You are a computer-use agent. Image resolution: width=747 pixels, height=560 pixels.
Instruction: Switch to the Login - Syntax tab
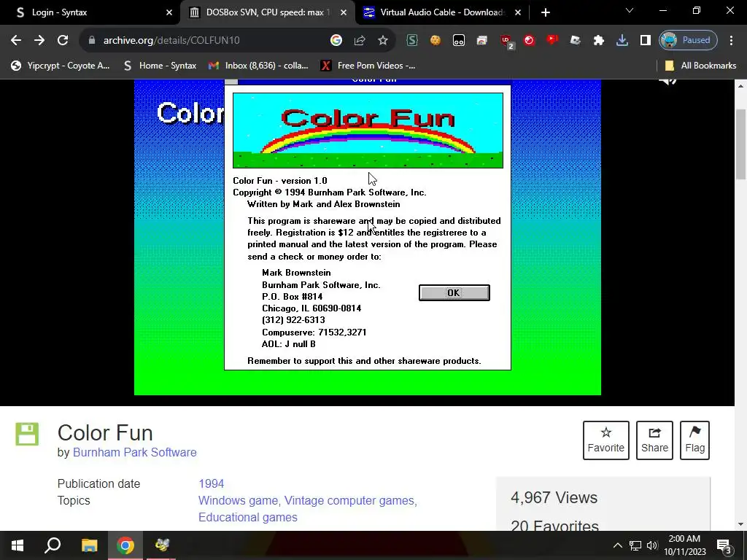pos(90,12)
